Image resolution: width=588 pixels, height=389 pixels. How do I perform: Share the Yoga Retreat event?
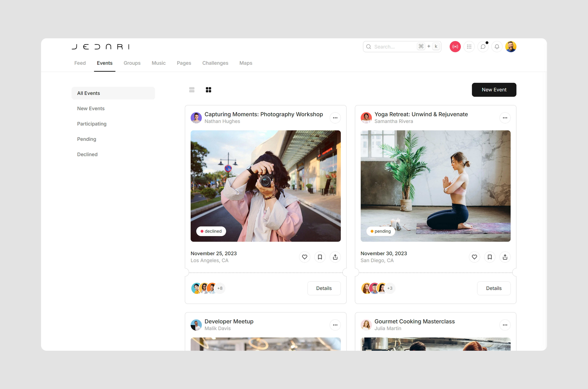505,257
